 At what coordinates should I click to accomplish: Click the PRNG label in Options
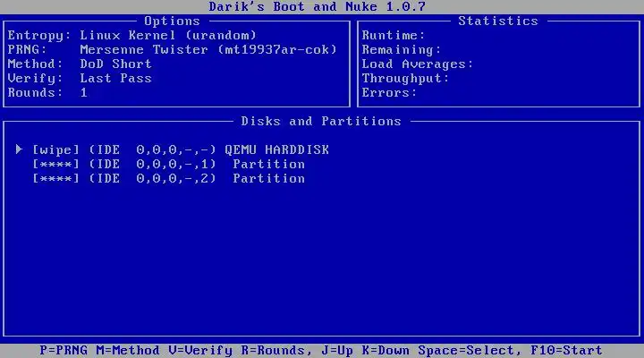click(x=28, y=50)
